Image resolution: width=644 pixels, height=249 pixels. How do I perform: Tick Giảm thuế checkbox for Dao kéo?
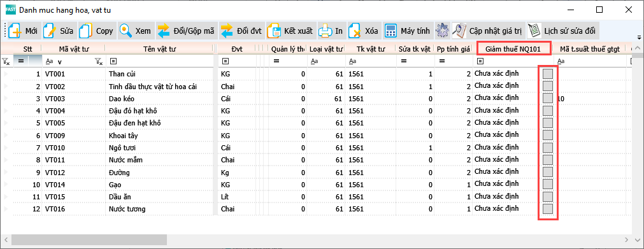click(x=548, y=98)
